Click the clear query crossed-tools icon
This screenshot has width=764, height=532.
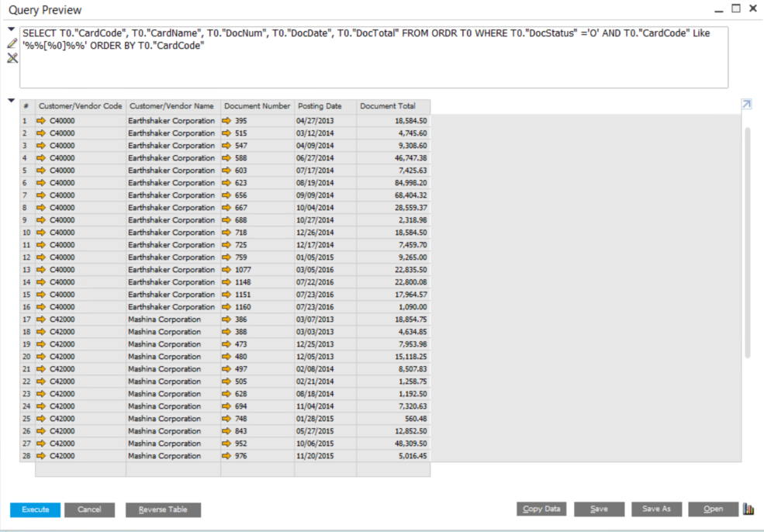(12, 58)
